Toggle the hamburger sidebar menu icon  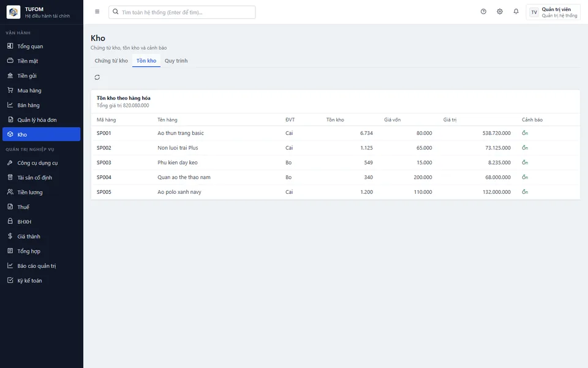[97, 12]
